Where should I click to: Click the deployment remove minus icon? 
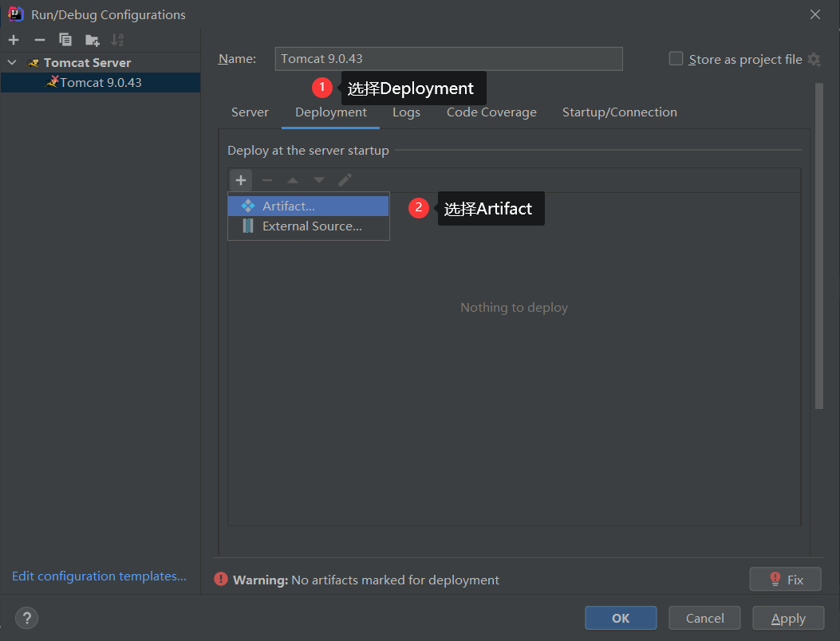(x=266, y=180)
